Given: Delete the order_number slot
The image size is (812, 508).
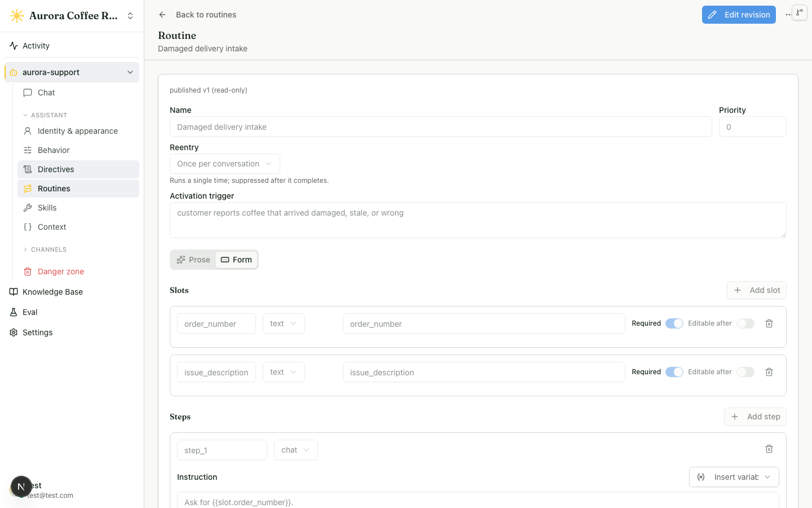Looking at the screenshot, I should [x=769, y=323].
